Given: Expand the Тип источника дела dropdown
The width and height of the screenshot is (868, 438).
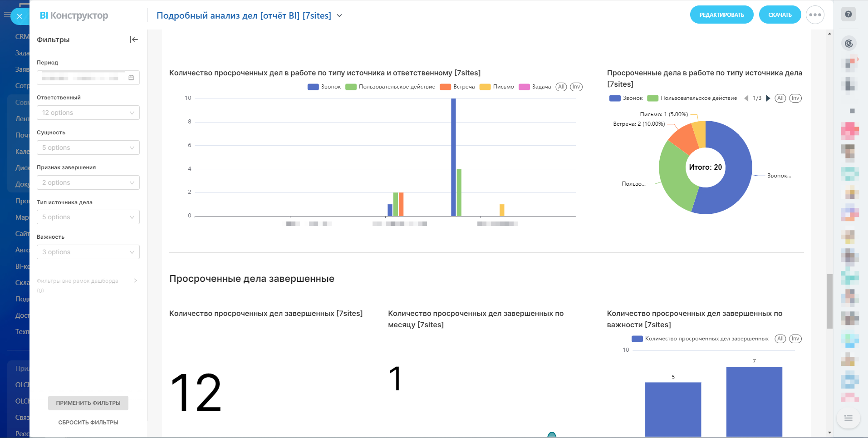Looking at the screenshot, I should point(88,217).
